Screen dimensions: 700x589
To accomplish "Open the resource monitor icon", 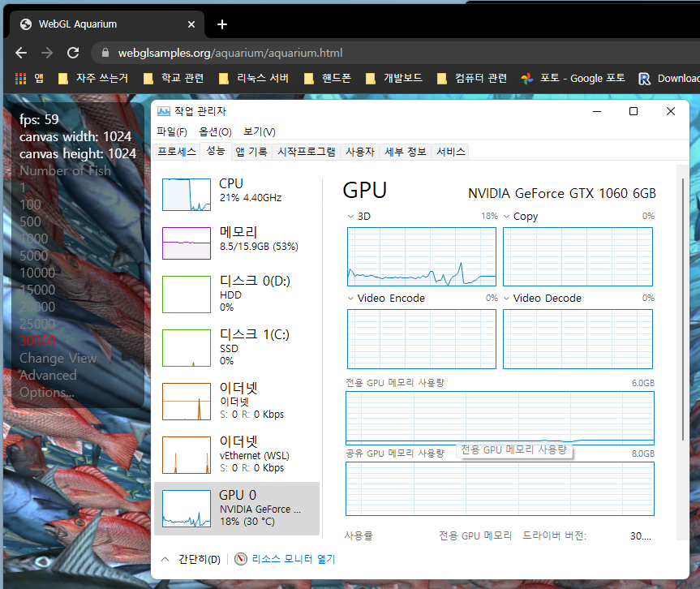I will click(241, 559).
